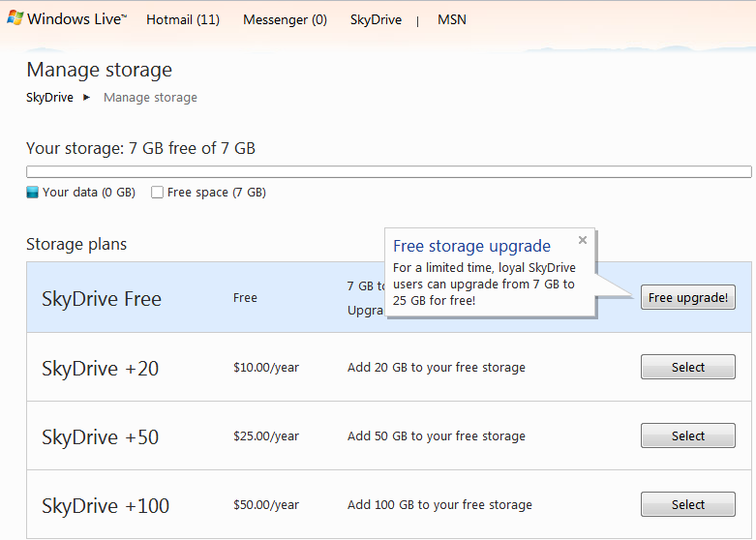Go to SkyDrive in top navigation
The image size is (756, 540).
coord(376,19)
